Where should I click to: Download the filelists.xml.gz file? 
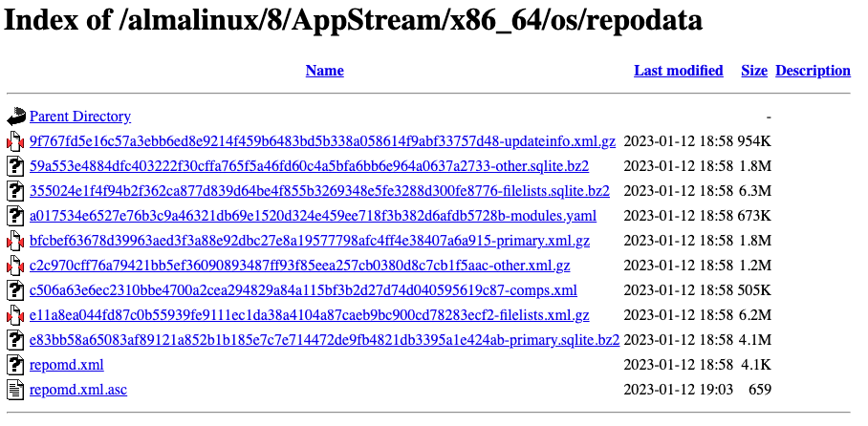coord(310,315)
